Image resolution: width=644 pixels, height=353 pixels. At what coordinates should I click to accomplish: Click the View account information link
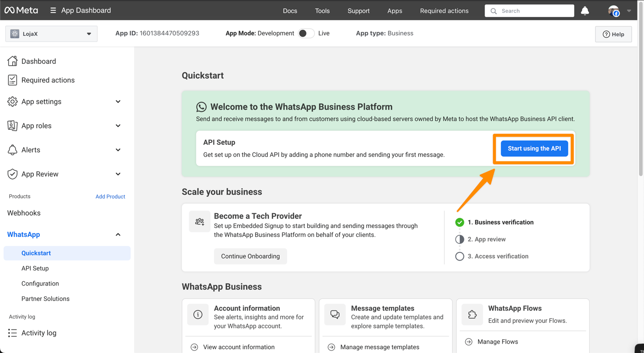pos(239,347)
